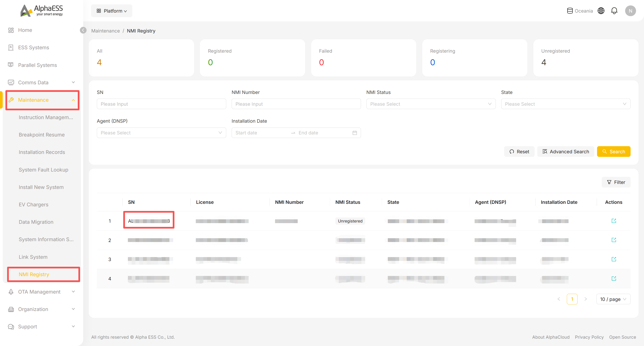This screenshot has height=346, width=644.
Task: Open row 1 details action icon
Action: [x=614, y=221]
